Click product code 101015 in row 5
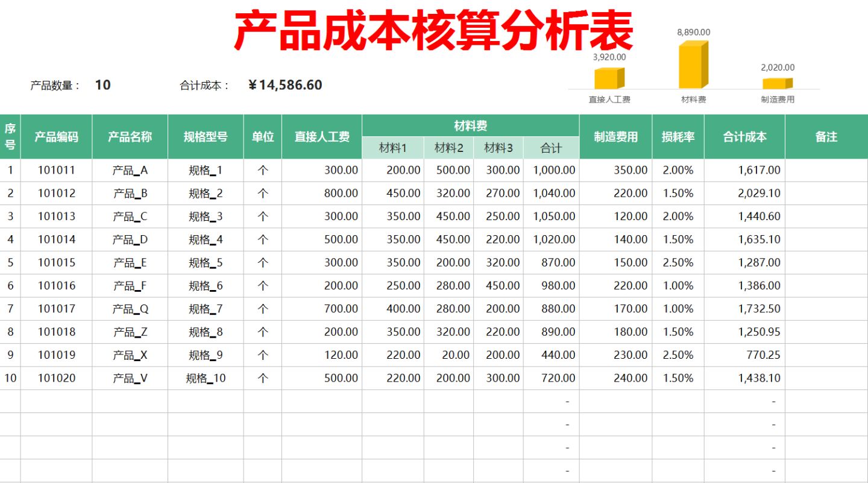 click(x=57, y=262)
